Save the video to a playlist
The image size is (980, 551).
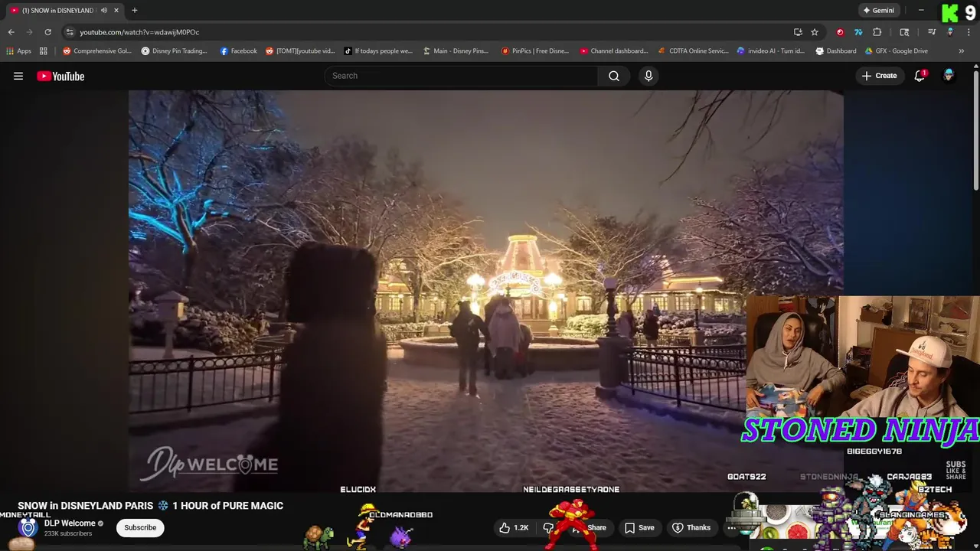click(639, 527)
